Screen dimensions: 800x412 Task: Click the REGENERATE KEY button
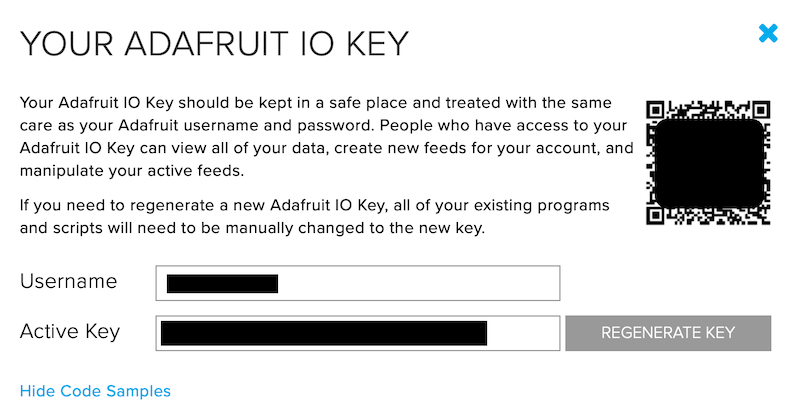pyautogui.click(x=668, y=333)
